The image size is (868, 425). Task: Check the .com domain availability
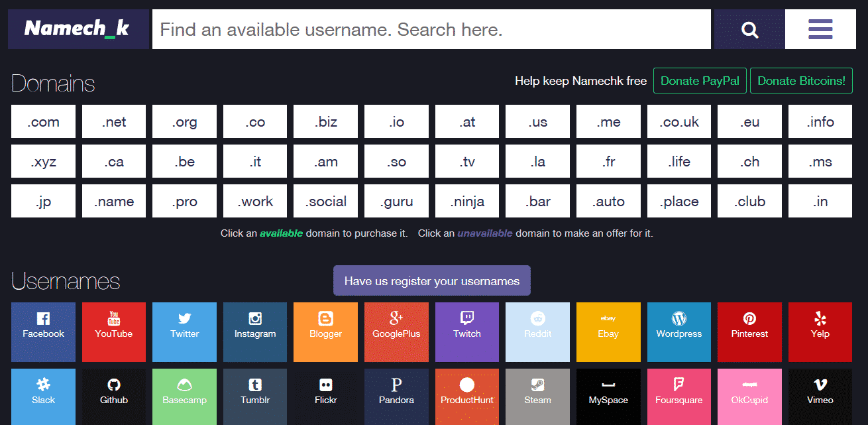point(43,121)
